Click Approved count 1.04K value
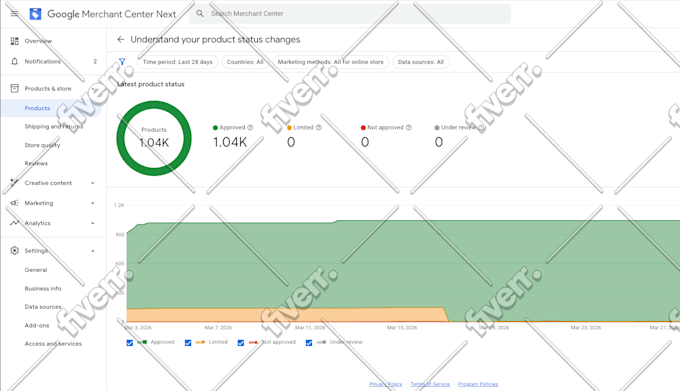680x391 pixels. (230, 142)
